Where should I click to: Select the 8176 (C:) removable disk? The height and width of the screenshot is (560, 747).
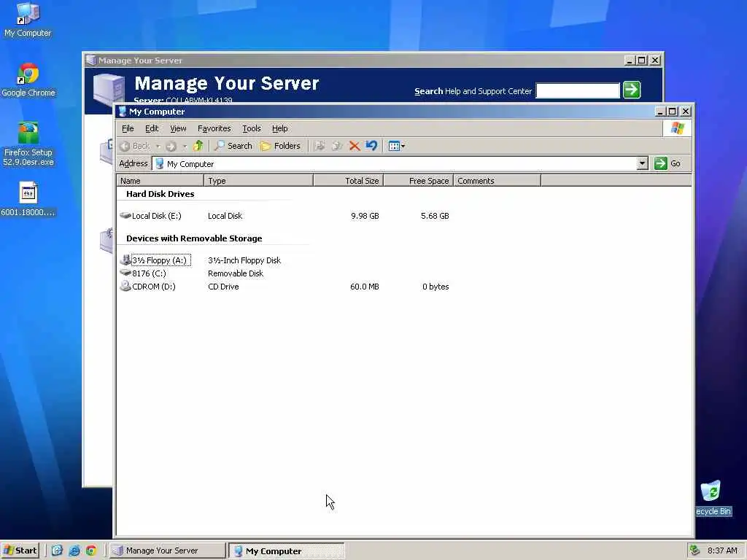point(144,273)
